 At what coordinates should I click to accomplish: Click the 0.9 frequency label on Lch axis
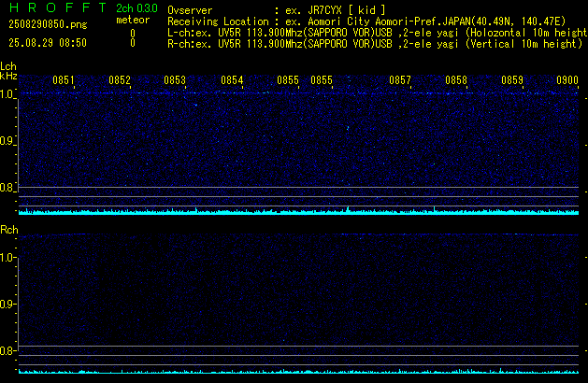pyautogui.click(x=7, y=141)
